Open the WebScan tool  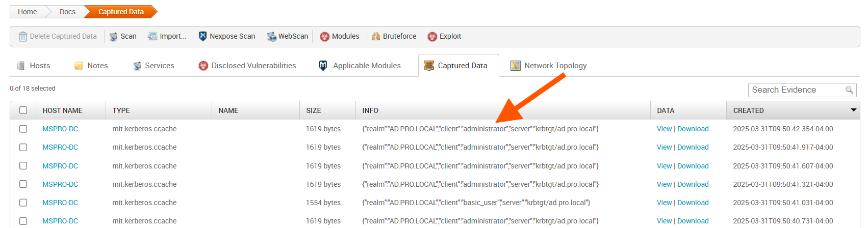coord(271,37)
